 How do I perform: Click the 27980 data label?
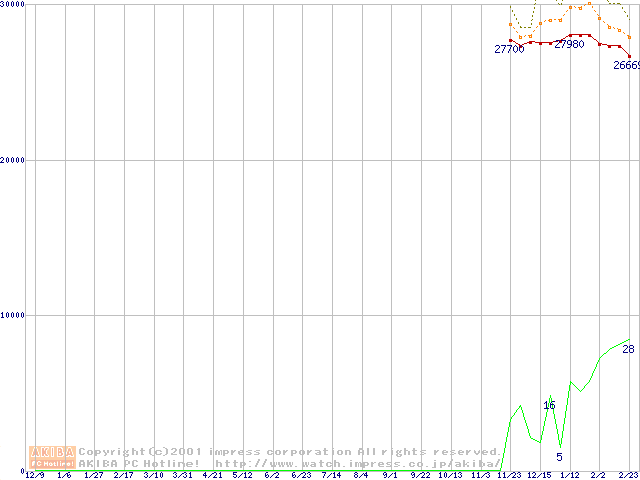click(569, 45)
